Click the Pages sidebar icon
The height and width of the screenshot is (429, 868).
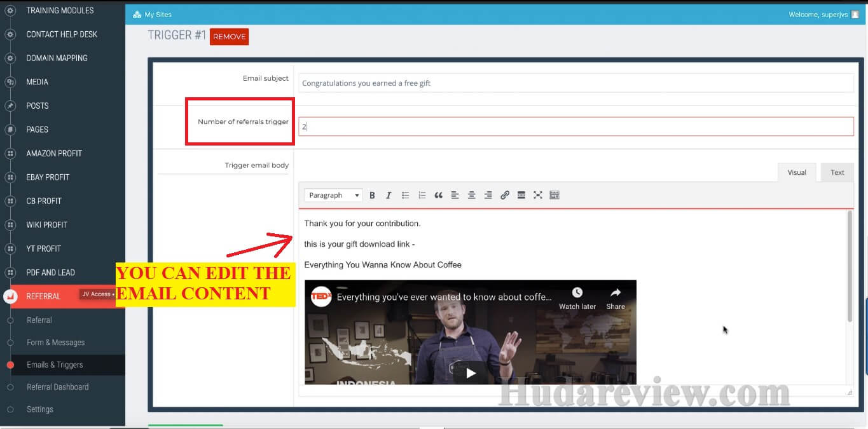point(10,130)
